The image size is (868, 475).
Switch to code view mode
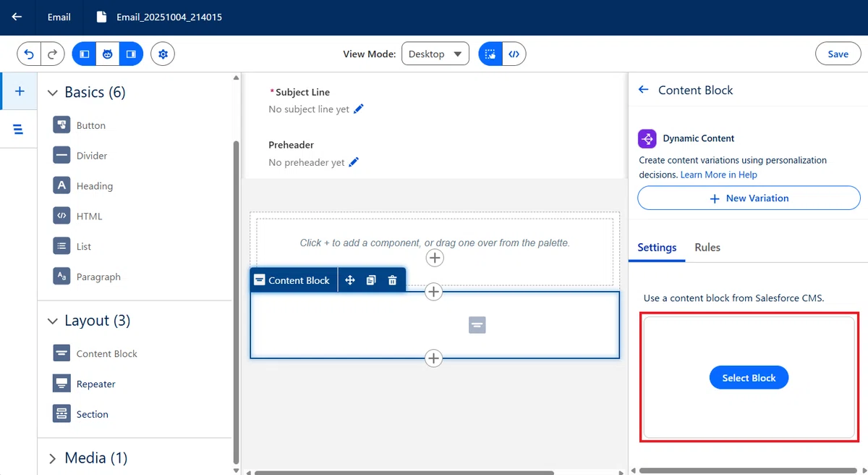[514, 54]
